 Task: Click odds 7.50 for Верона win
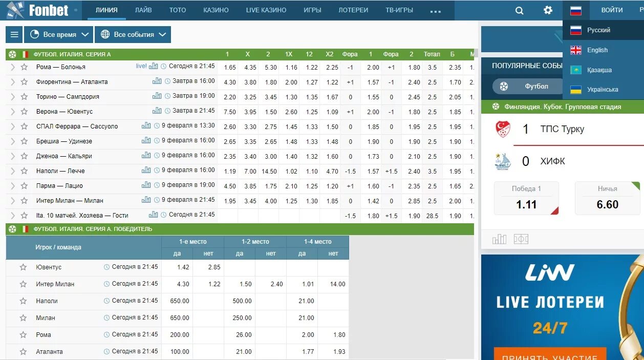coord(230,112)
